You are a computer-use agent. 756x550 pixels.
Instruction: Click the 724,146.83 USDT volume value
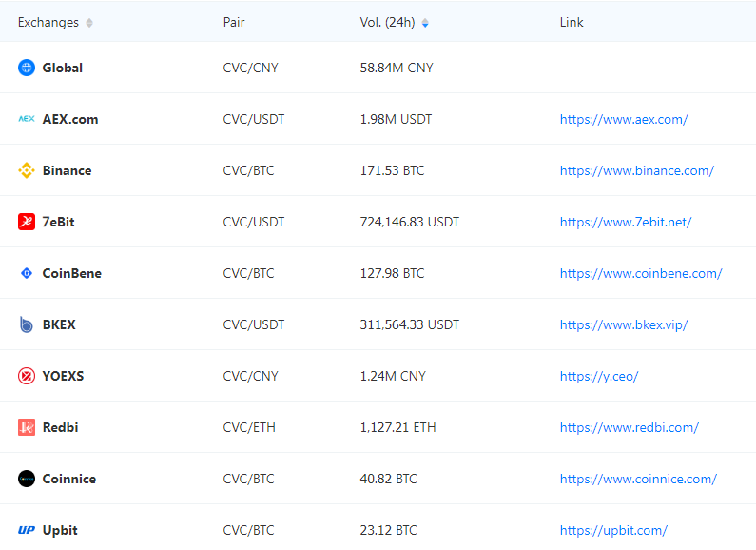(x=409, y=222)
